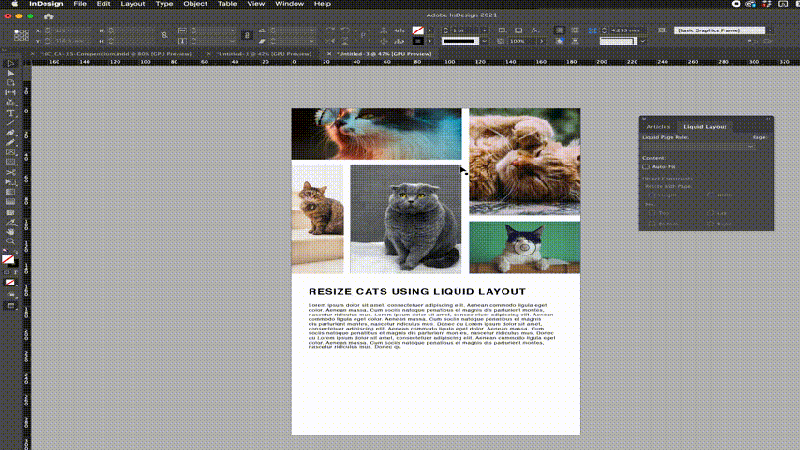Open the stroke weight dropdown

[485, 30]
